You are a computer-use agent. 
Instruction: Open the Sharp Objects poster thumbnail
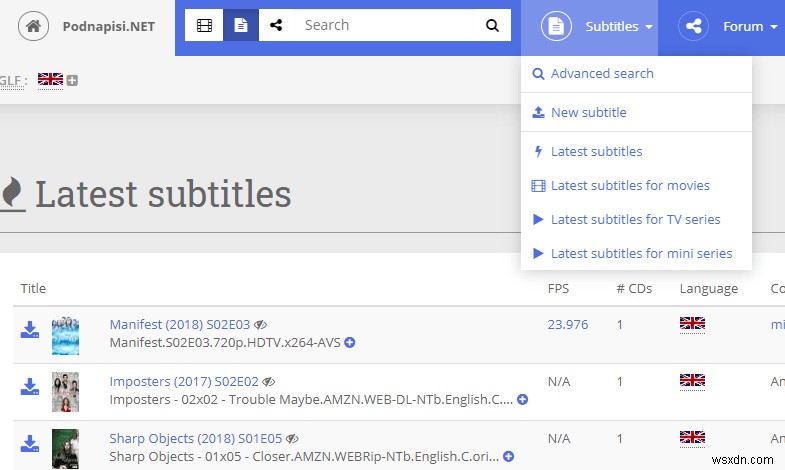(66, 448)
